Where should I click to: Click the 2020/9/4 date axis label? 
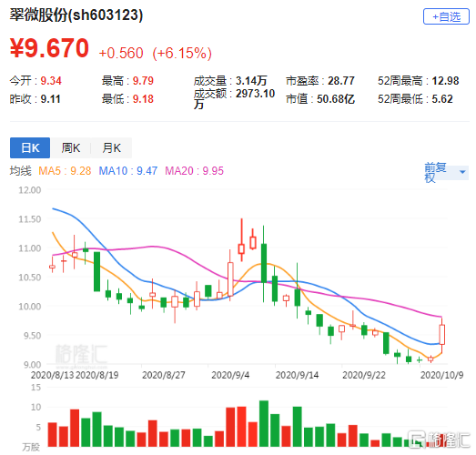click(230, 375)
